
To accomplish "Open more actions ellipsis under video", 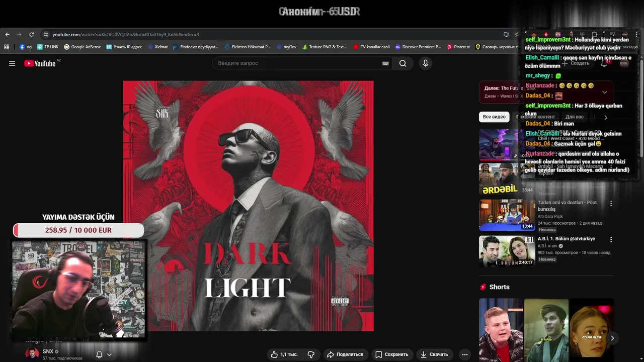I will (465, 354).
